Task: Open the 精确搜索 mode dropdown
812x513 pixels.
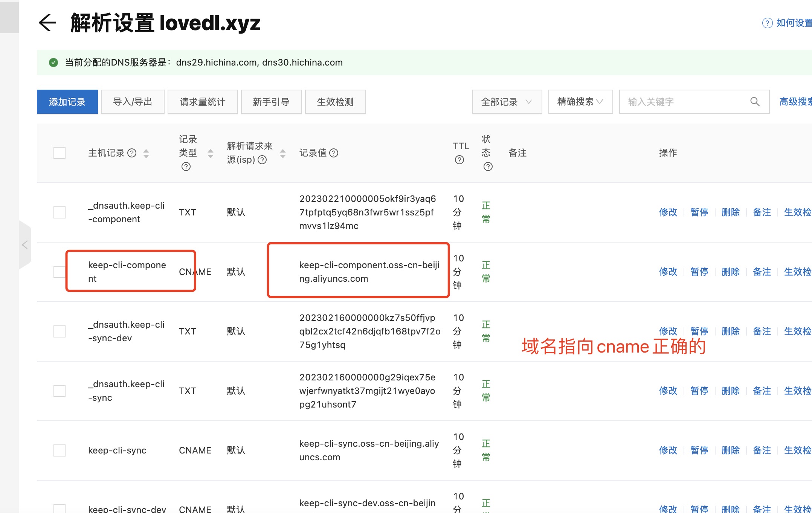Action: click(x=580, y=102)
